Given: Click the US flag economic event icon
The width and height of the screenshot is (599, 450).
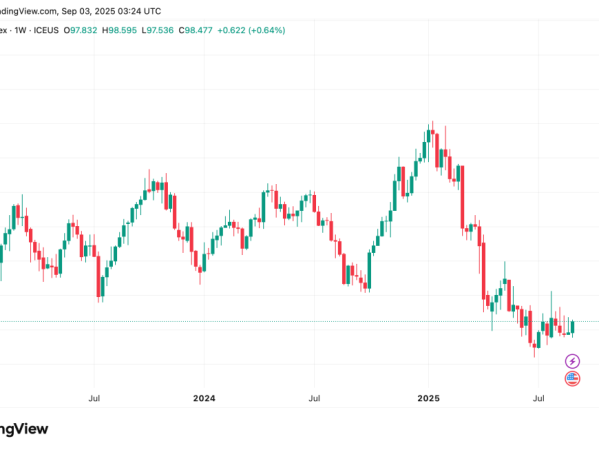Looking at the screenshot, I should [x=572, y=379].
